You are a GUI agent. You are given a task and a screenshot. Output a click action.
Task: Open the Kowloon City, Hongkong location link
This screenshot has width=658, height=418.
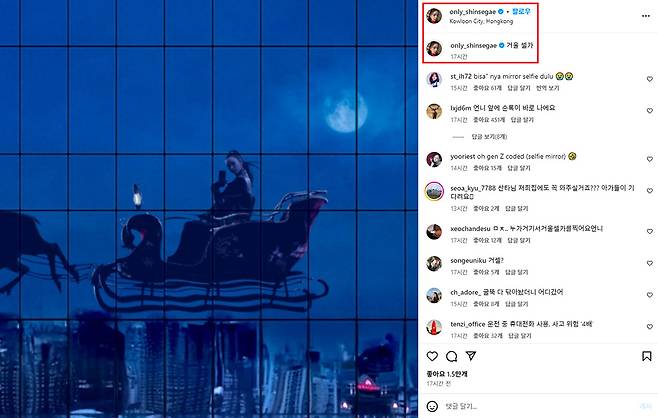pos(481,21)
